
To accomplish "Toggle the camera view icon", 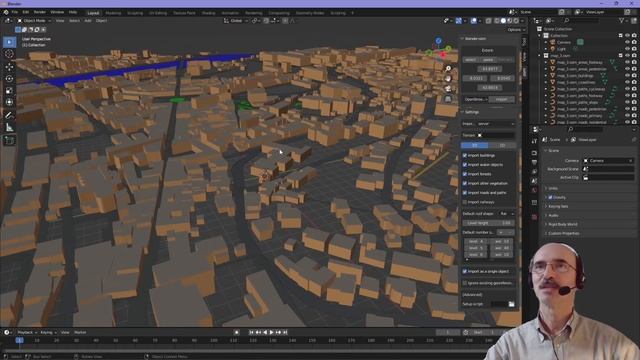I will (448, 89).
